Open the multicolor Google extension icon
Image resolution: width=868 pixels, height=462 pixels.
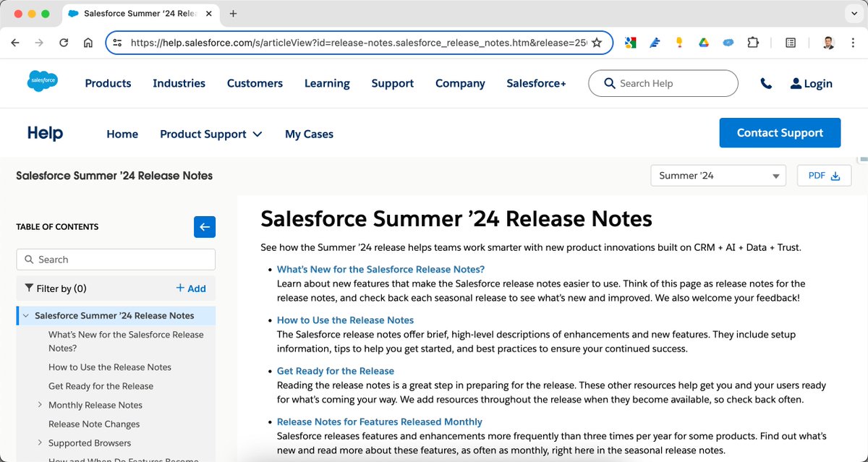point(631,43)
